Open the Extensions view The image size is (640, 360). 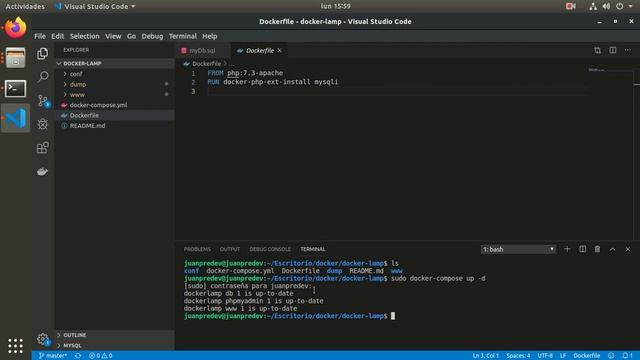(42, 148)
